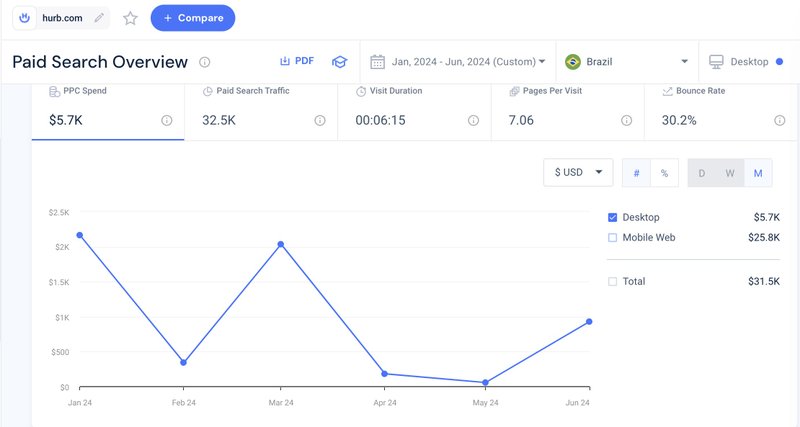Click the Compare button
Image resolution: width=800 pixels, height=427 pixels.
click(x=193, y=18)
